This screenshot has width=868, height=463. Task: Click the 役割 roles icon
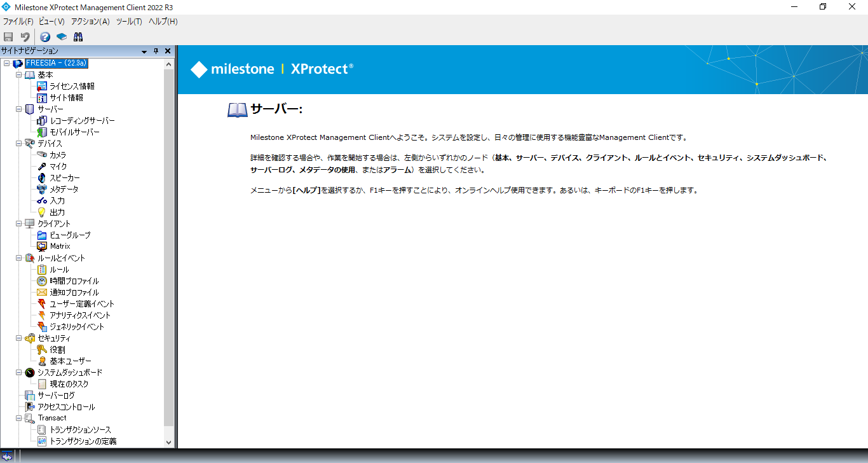pos(42,350)
